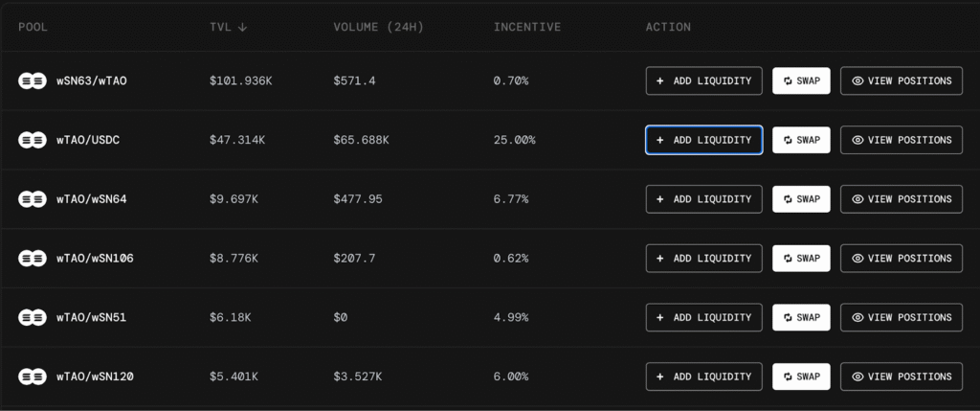The width and height of the screenshot is (980, 411).
Task: Click the Volume (24H) column header
Action: tap(378, 27)
